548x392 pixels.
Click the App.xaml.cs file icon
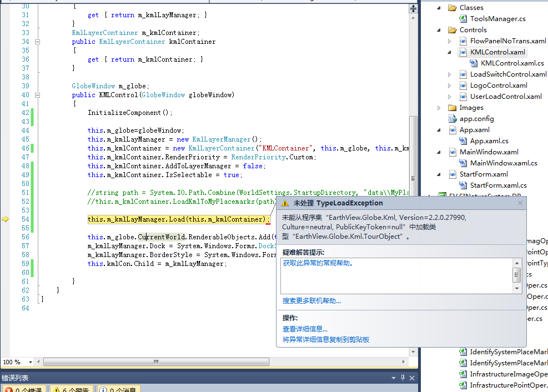click(x=462, y=141)
